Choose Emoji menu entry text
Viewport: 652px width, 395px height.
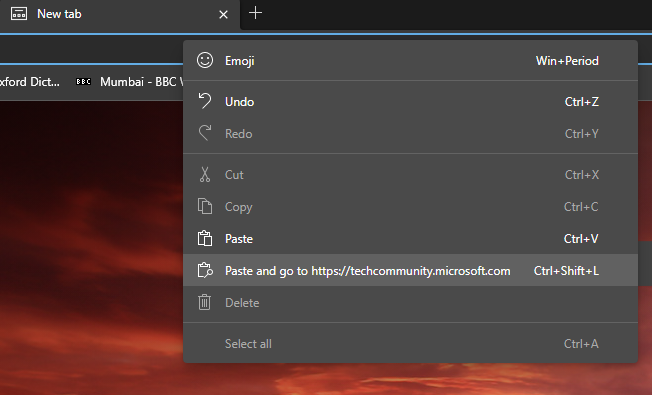pyautogui.click(x=240, y=61)
